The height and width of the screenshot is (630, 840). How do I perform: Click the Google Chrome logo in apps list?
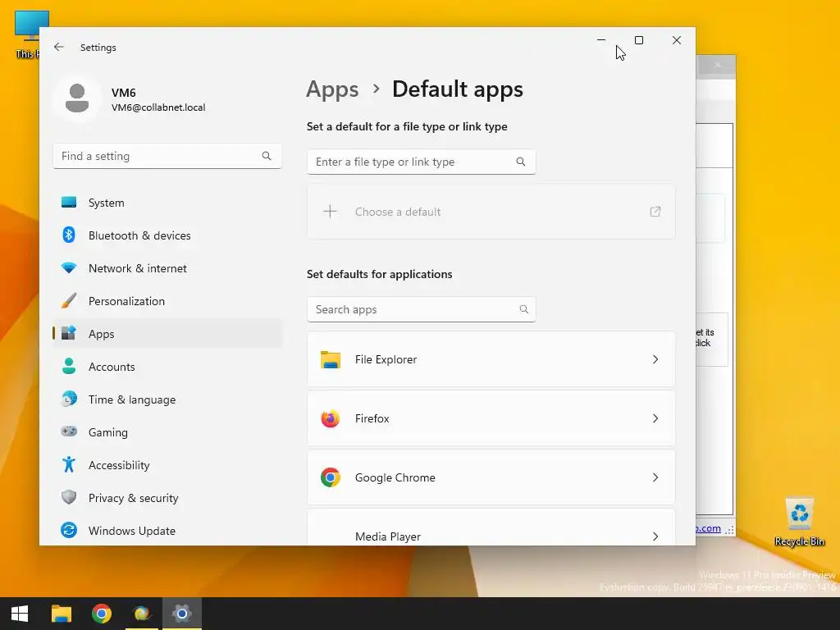(331, 477)
